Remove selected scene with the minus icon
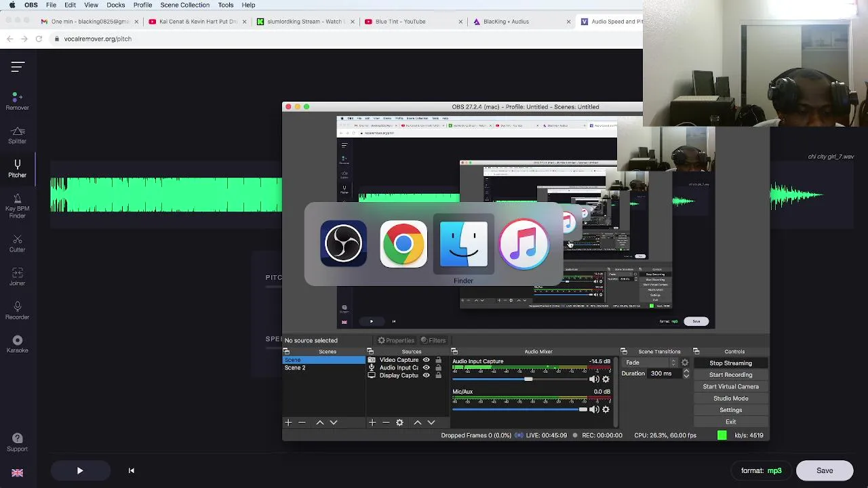Screen dimensions: 868x488 (302, 422)
